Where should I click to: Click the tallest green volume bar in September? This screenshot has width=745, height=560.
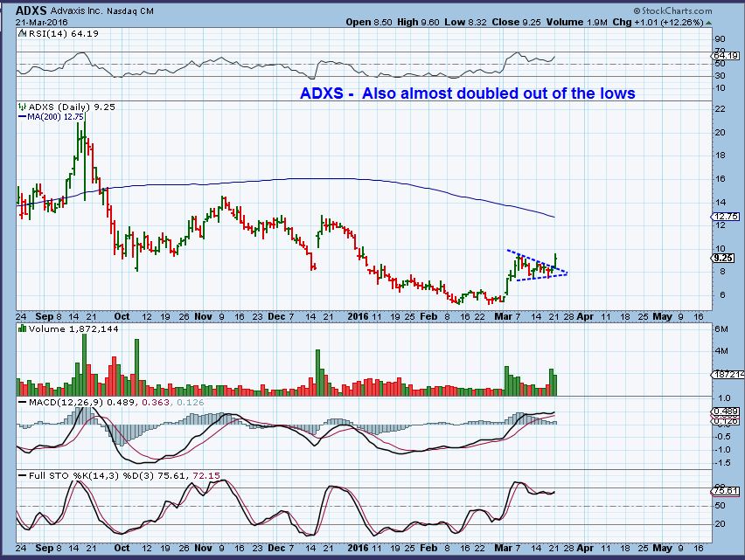click(85, 364)
